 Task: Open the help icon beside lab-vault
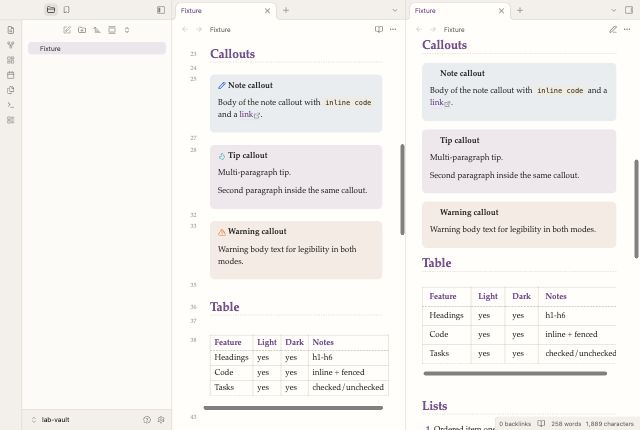point(147,419)
